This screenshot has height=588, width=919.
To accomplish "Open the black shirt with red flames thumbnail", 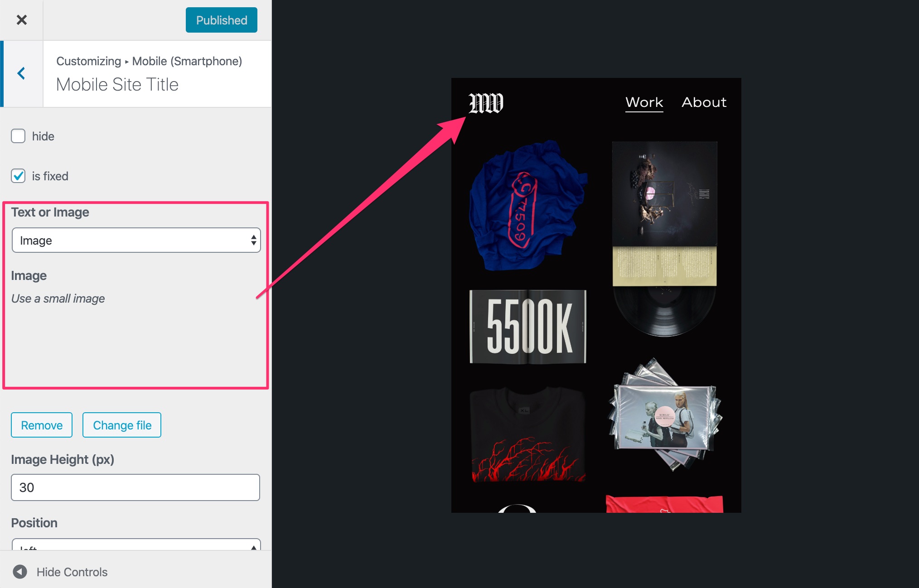I will pos(528,434).
